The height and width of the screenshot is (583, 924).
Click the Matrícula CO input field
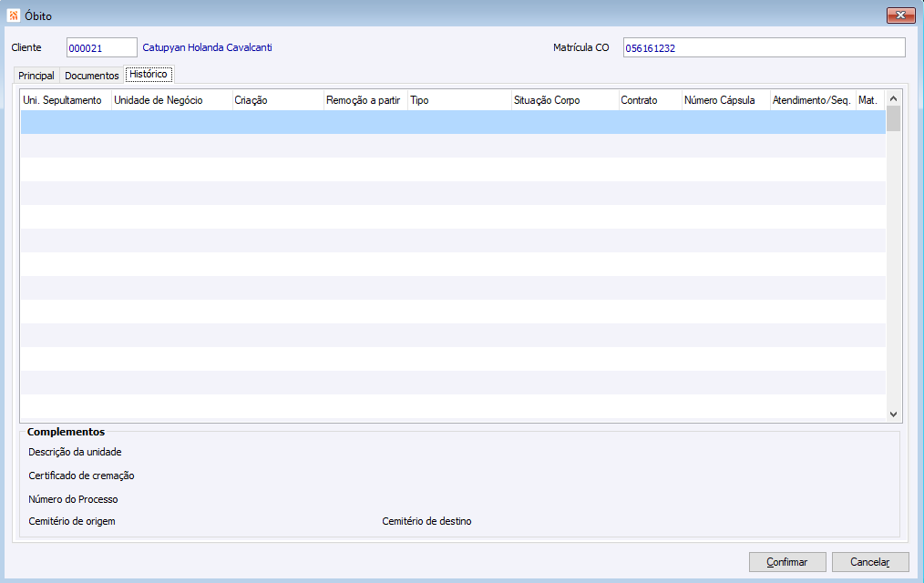(764, 47)
